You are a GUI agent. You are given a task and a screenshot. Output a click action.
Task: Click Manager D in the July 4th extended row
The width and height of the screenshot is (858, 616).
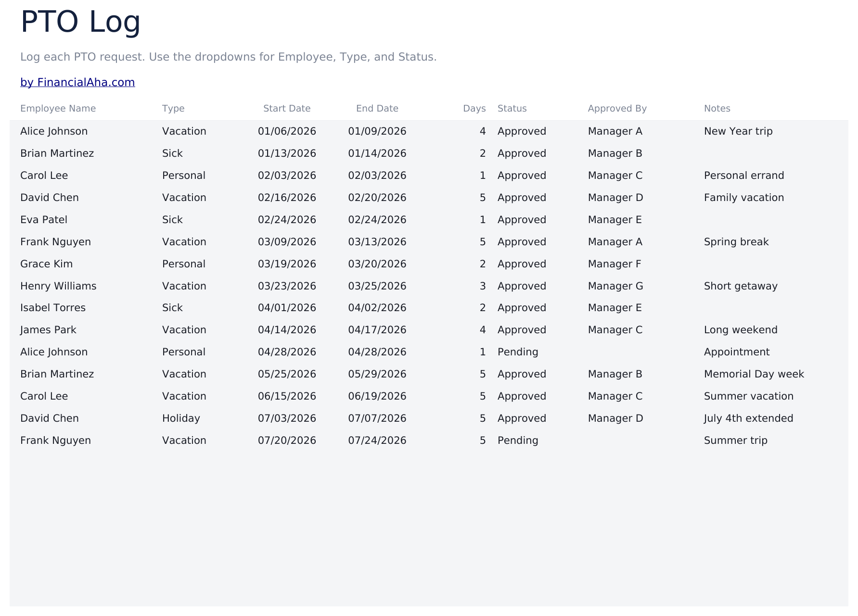click(x=615, y=418)
